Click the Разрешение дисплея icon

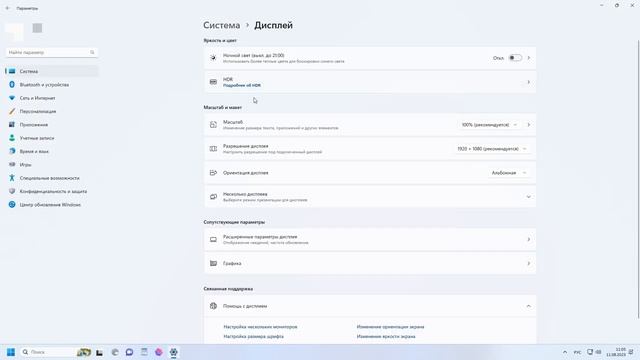pos(213,149)
